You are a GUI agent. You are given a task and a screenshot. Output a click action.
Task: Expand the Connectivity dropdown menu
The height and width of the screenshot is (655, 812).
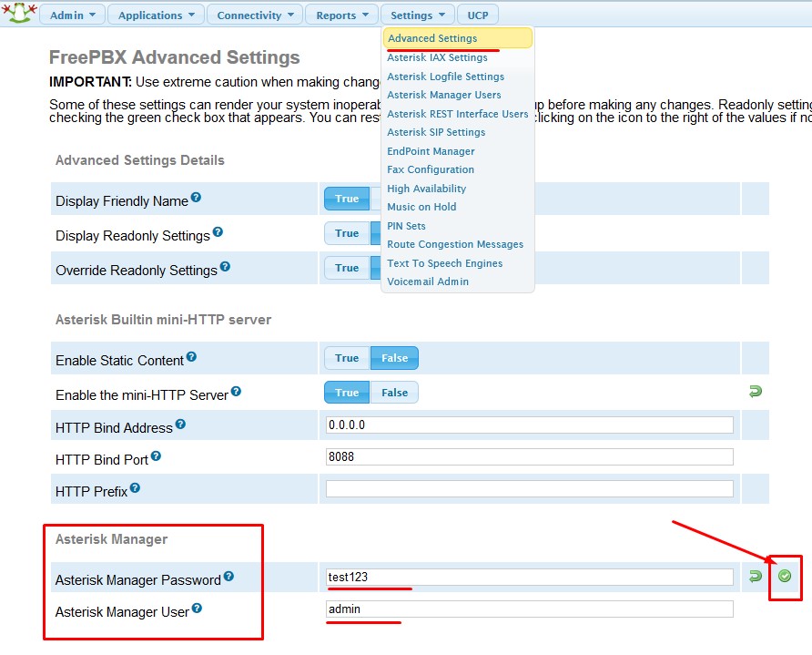point(255,15)
